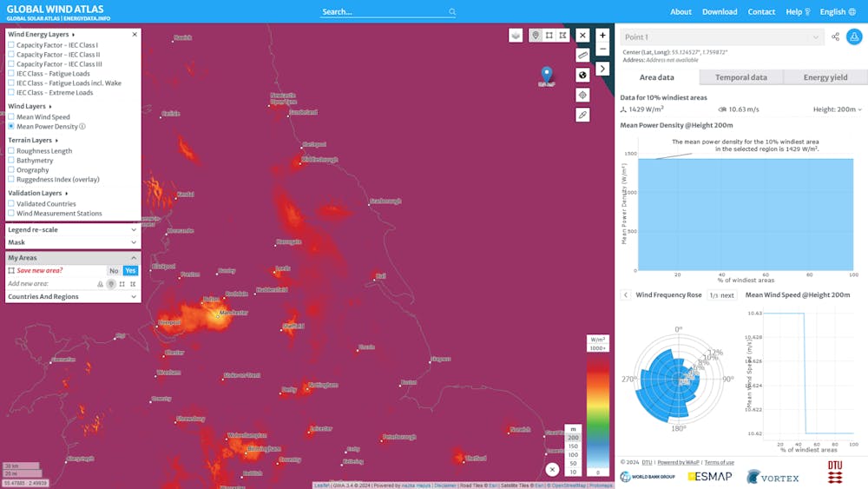Download point data with blue round button
The height and width of the screenshot is (489, 868).
(x=854, y=37)
